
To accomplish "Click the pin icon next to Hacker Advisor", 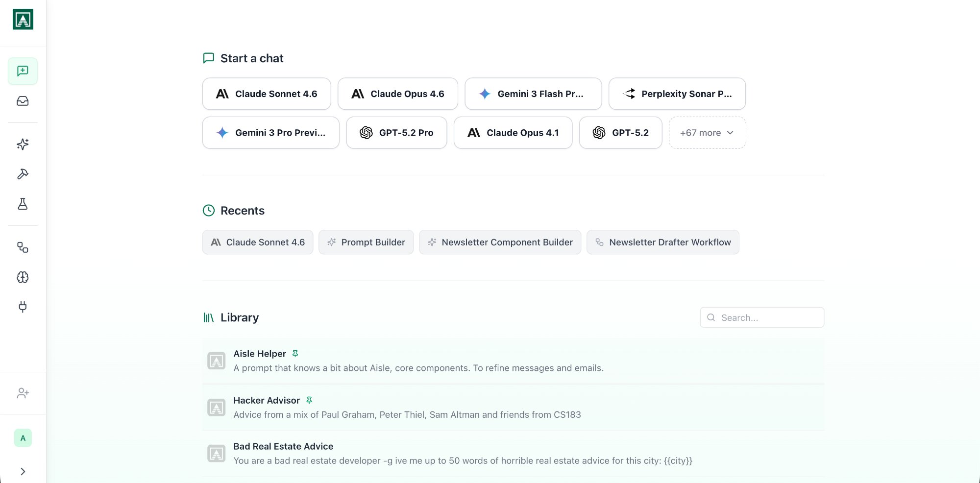I will pyautogui.click(x=309, y=400).
